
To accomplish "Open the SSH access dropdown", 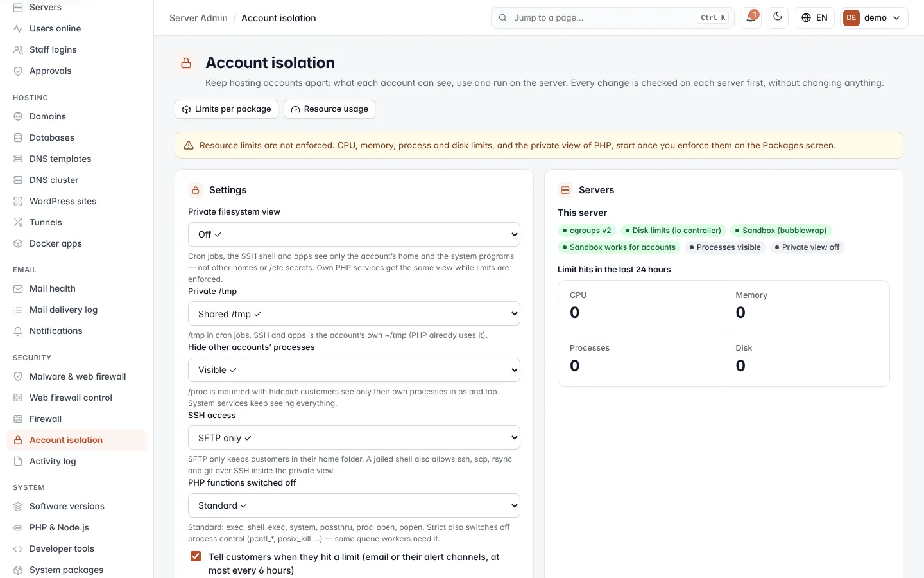I will coord(354,438).
